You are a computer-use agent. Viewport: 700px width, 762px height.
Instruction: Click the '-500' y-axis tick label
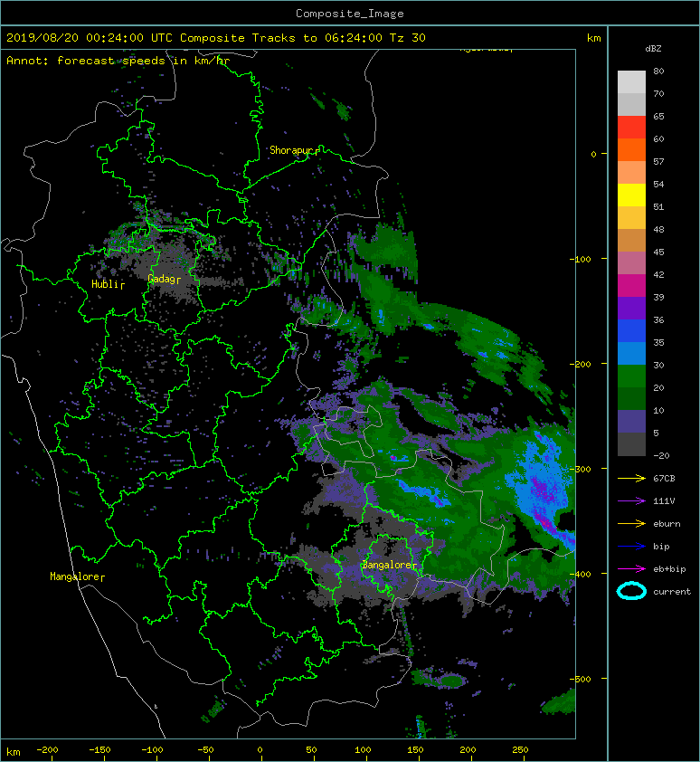580,679
